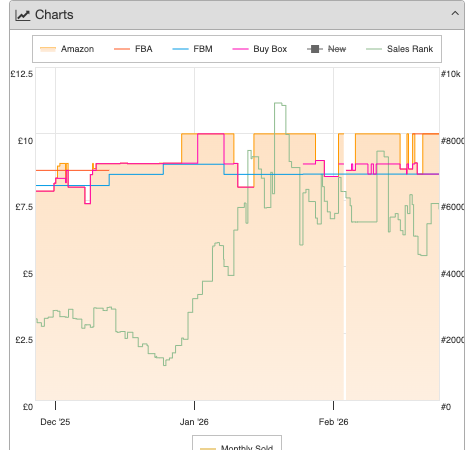The image size is (474, 450).
Task: Click the £0 price axis label
Action: tap(28, 407)
